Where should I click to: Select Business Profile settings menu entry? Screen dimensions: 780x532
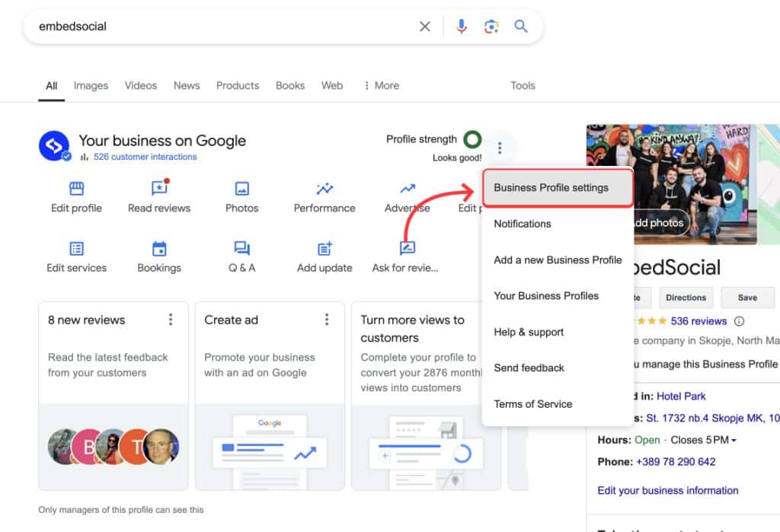[x=558, y=187]
